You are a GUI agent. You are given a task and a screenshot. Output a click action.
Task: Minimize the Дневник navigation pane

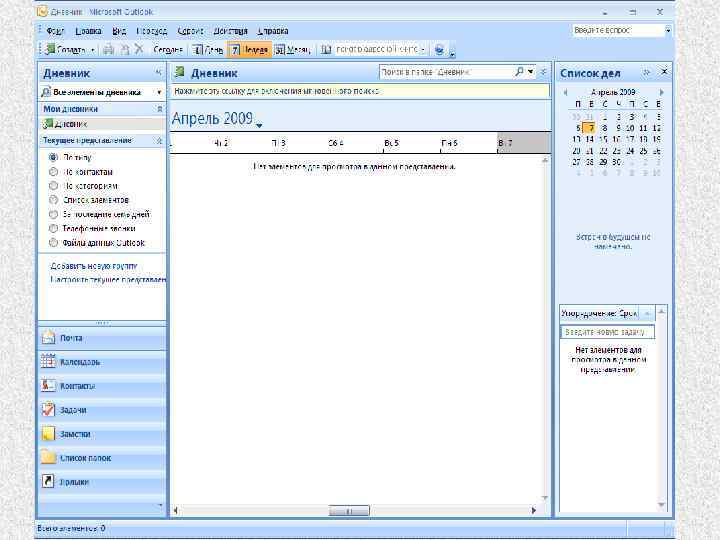[158, 73]
